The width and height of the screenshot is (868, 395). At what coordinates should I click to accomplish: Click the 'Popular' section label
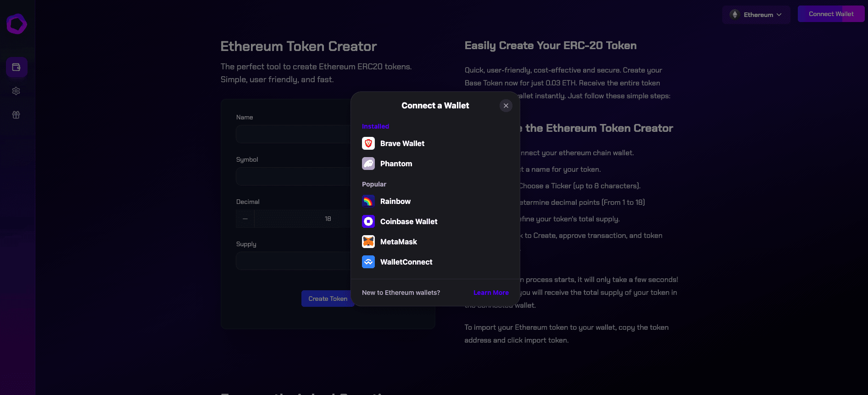point(374,184)
